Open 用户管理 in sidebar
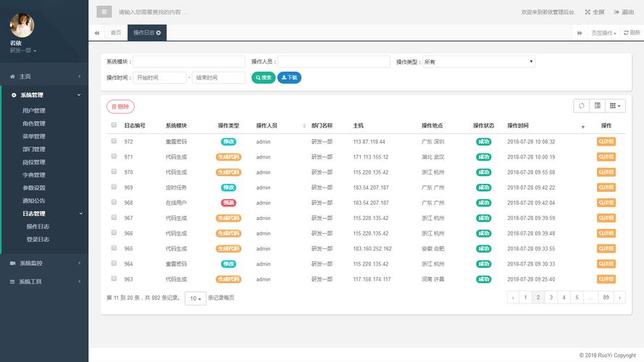The width and height of the screenshot is (644, 362). click(x=33, y=110)
